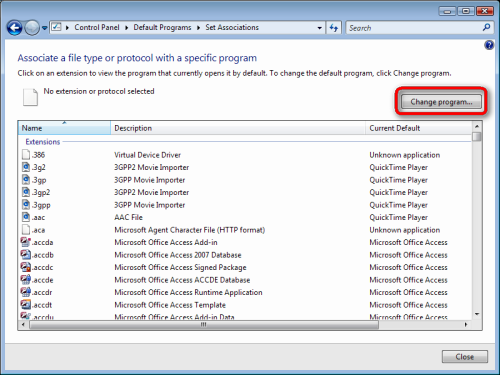Click Microsoft Office Access Template text

tap(170, 305)
